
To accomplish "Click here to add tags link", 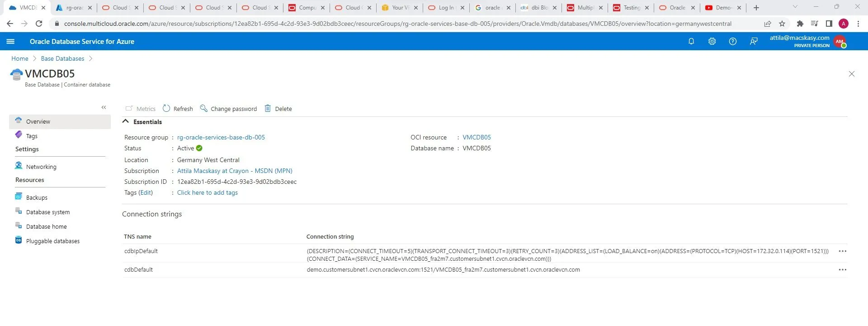I will [208, 192].
